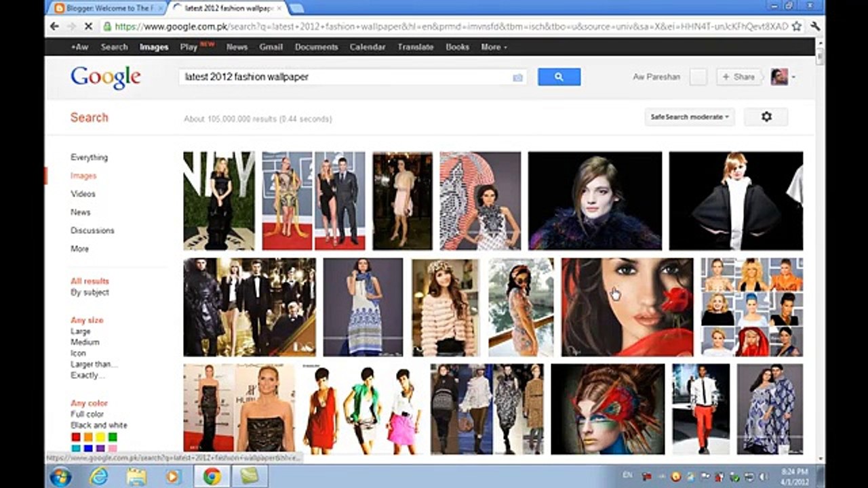The image size is (868, 488).
Task: Open News in the Google bar
Action: click(x=237, y=47)
